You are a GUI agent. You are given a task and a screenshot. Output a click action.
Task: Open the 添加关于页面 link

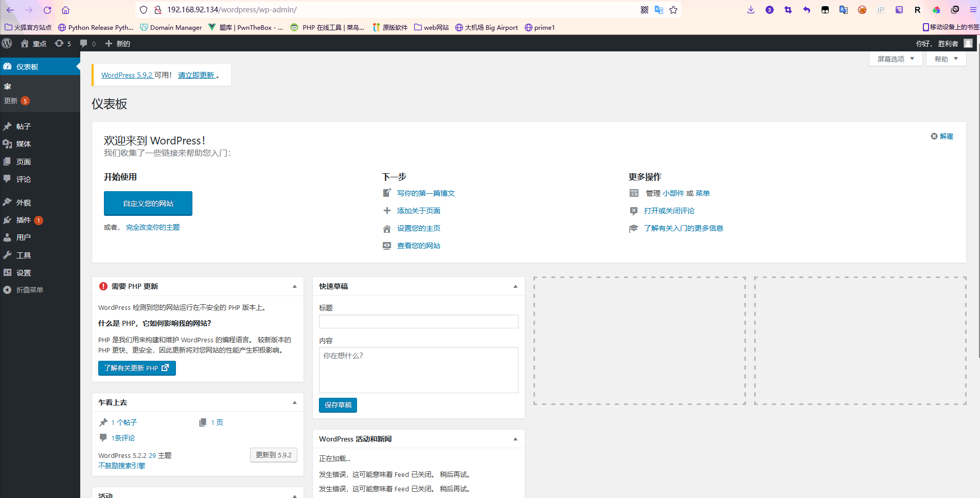coord(419,211)
